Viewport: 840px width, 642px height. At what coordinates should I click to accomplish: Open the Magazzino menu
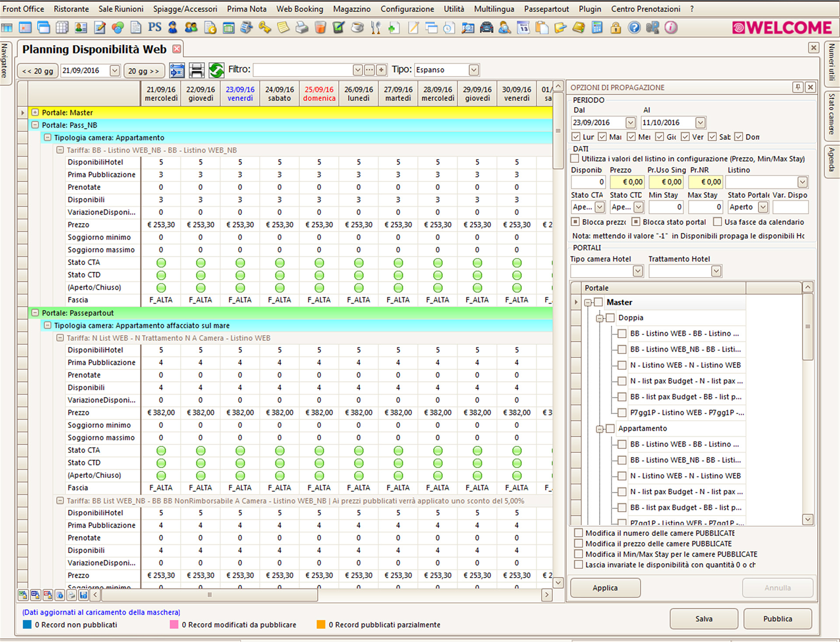coord(352,9)
